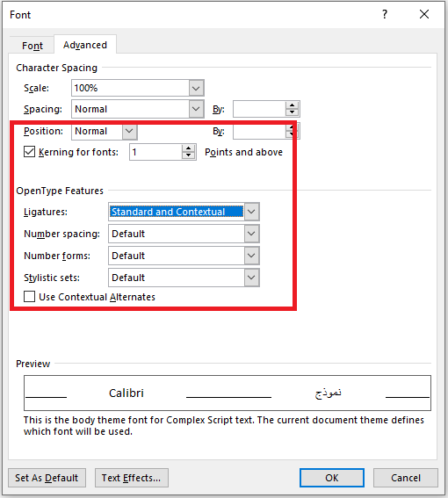
Task: Close the Font dialog
Action: (x=424, y=14)
